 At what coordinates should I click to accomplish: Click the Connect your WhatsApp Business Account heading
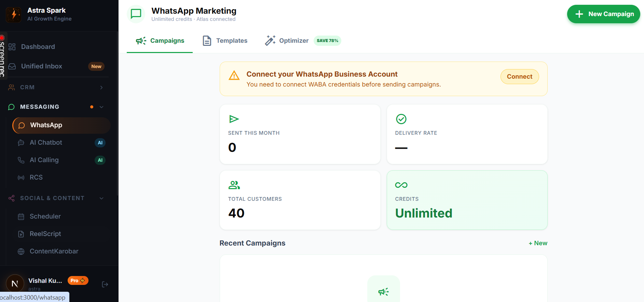322,74
